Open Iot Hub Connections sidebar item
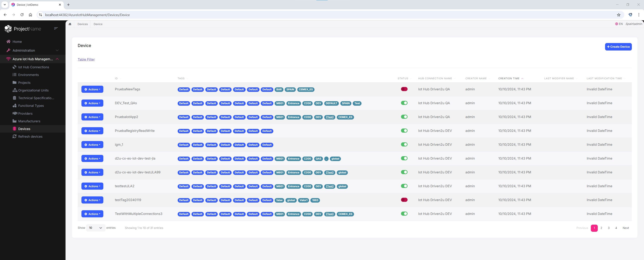Screen dimensions: 644x260 click(34, 67)
